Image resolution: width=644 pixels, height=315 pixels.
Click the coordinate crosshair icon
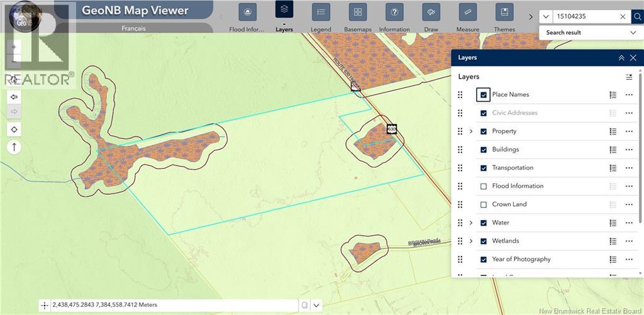[x=45, y=305]
